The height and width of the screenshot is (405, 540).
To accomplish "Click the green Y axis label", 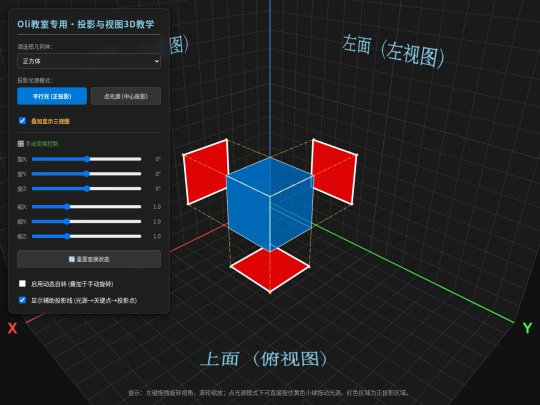I will 527,328.
